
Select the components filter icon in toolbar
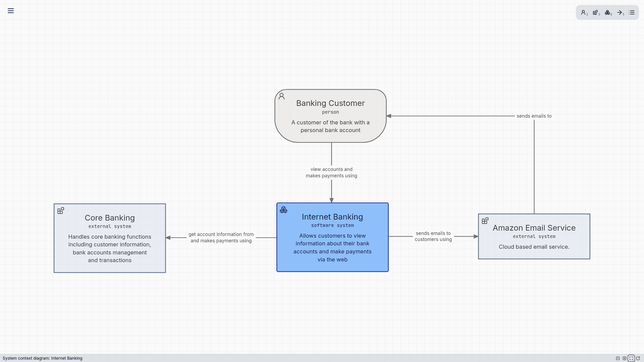(607, 12)
